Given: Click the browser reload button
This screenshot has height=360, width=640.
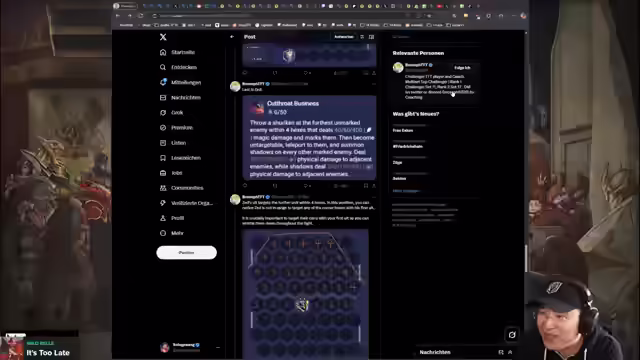Looking at the screenshot, I should pos(141,16).
